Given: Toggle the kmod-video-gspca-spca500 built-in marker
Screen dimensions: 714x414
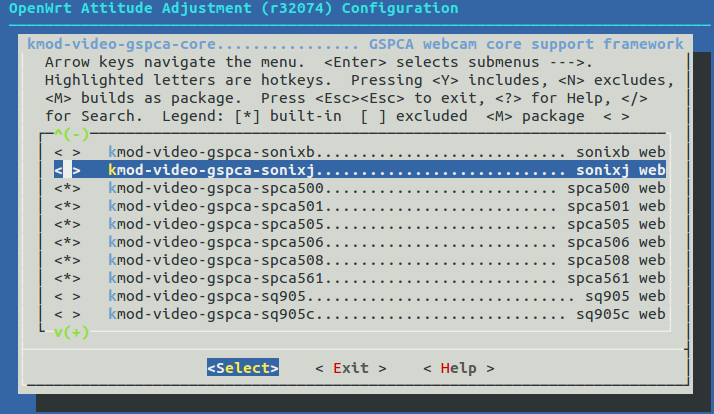Looking at the screenshot, I should pos(67,188).
